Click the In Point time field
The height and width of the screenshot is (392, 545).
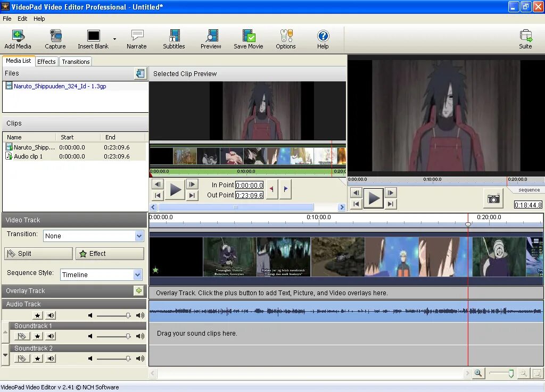coord(249,185)
